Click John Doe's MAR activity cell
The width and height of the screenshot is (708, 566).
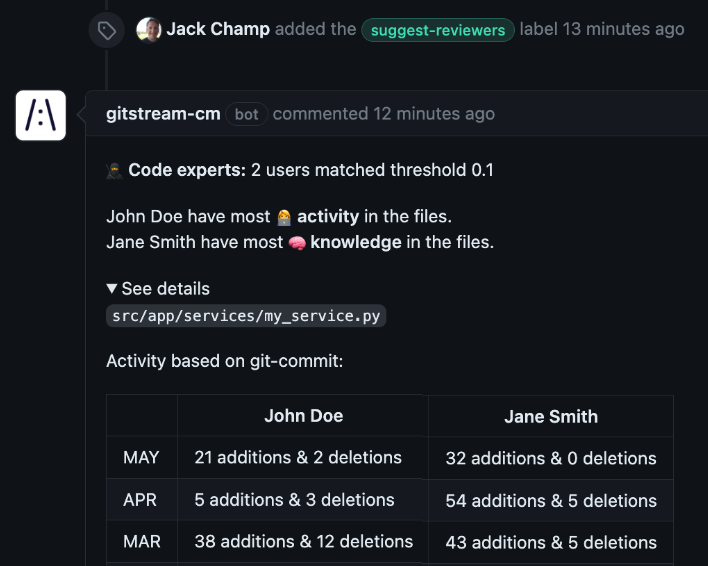303,541
